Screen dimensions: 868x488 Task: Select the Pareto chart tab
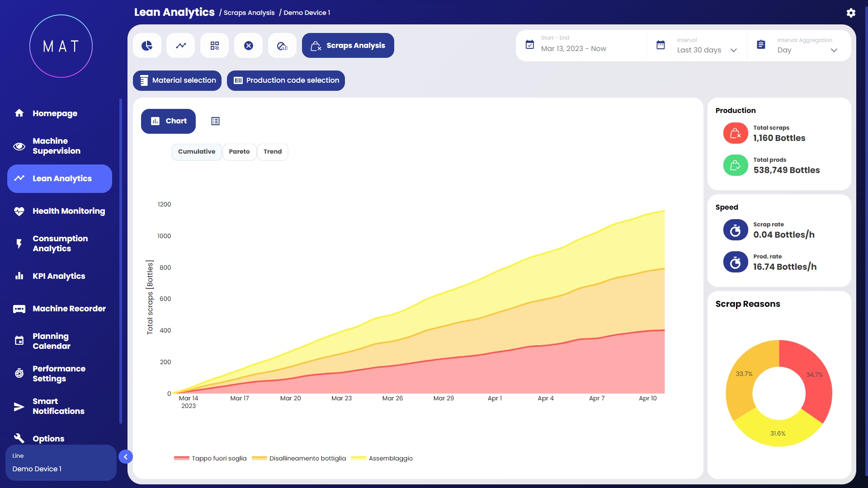click(x=239, y=152)
